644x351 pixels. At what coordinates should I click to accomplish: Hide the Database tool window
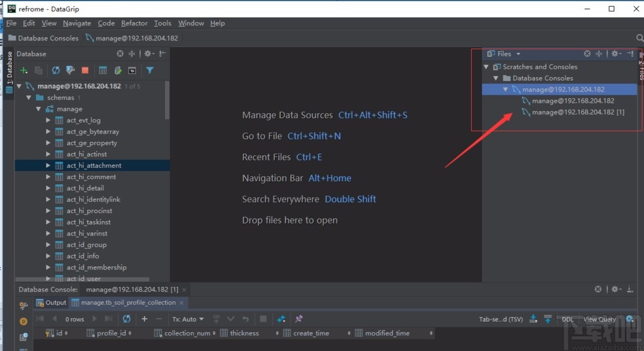click(x=163, y=54)
